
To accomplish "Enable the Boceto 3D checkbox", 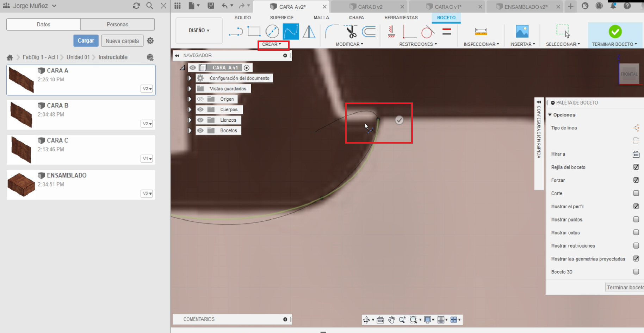I will 636,271.
